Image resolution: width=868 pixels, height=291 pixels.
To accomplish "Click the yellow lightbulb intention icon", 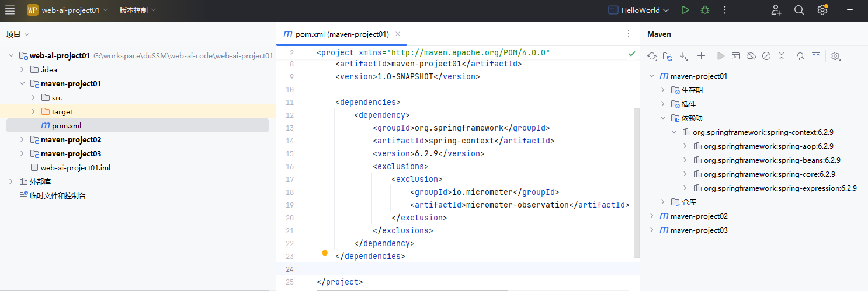I will (x=325, y=254).
